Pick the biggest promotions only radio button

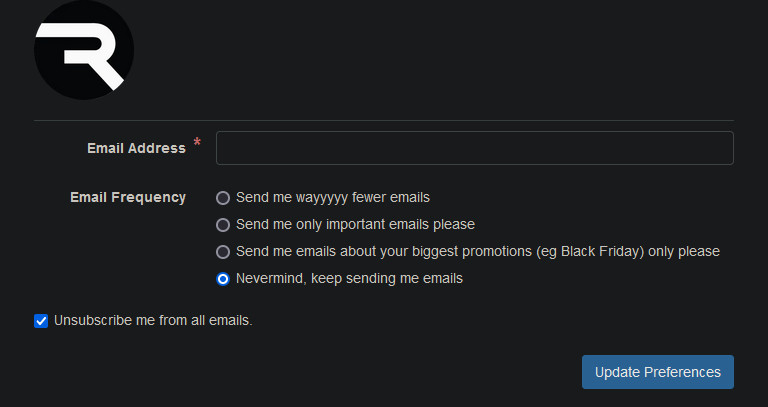[x=223, y=252]
